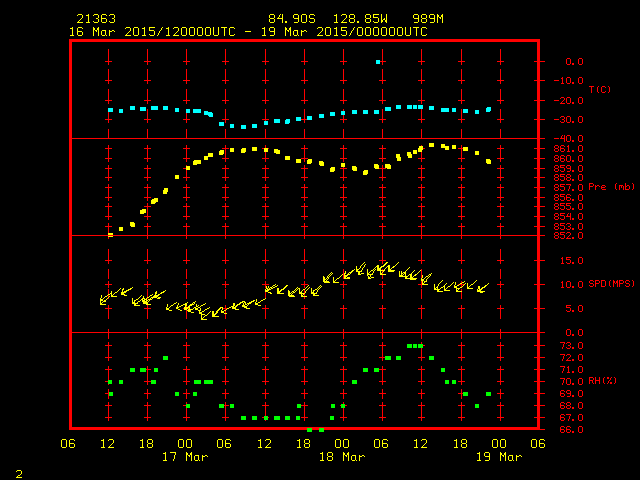Image resolution: width=640 pixels, height=480 pixels.
Task: Click the 00 hour label above 18 Mar
Action: click(x=342, y=444)
